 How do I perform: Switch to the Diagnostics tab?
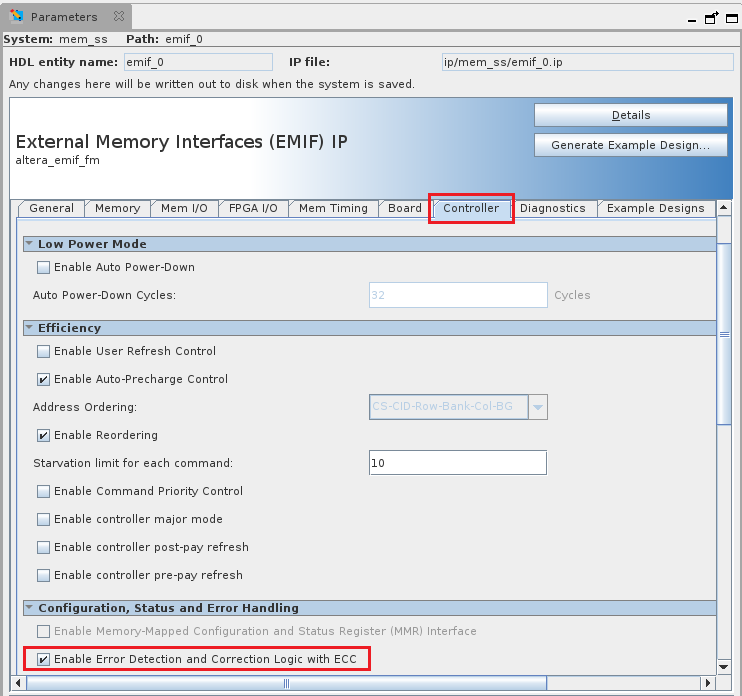click(552, 208)
